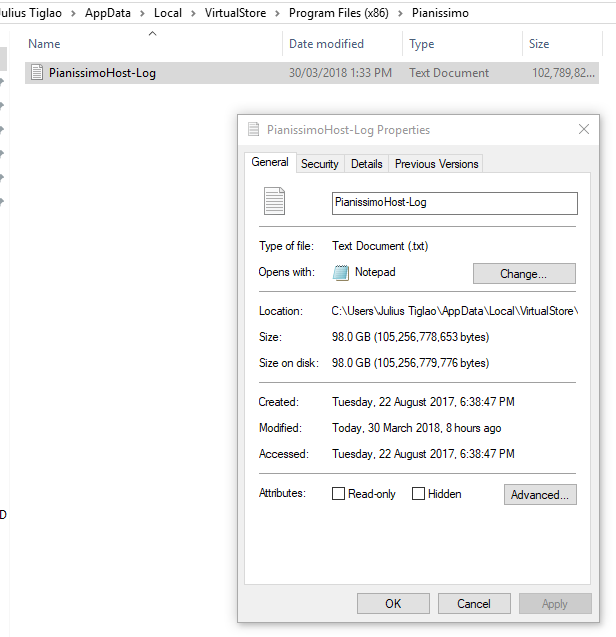
Task: Click the Change... button for default app
Action: tap(524, 273)
